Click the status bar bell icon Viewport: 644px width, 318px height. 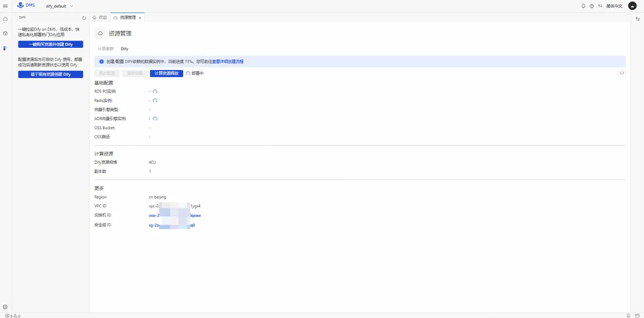(x=628, y=315)
